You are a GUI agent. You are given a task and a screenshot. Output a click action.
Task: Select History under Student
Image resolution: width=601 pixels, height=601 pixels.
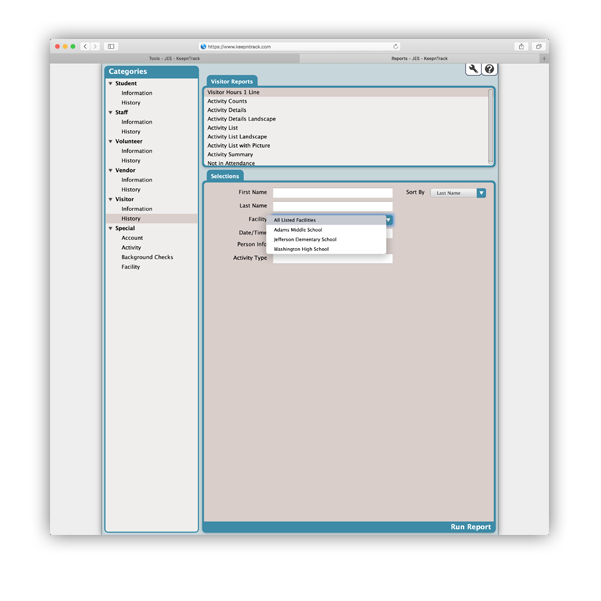[x=131, y=103]
